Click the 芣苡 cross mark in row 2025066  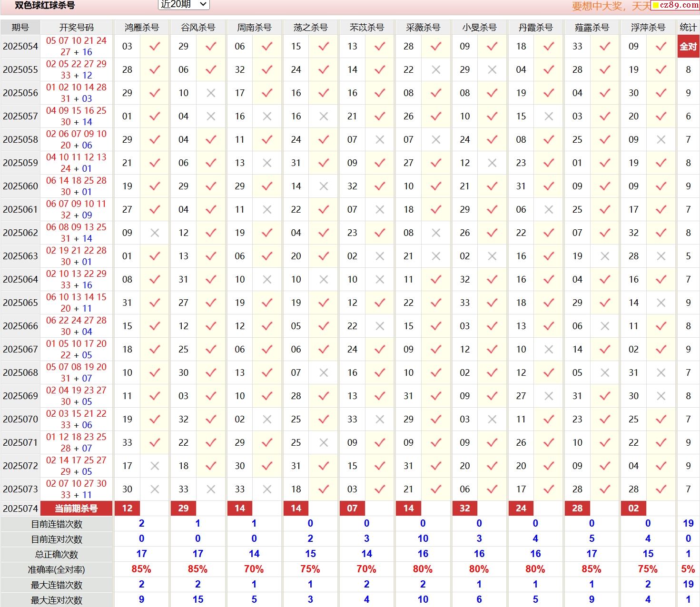tap(380, 326)
